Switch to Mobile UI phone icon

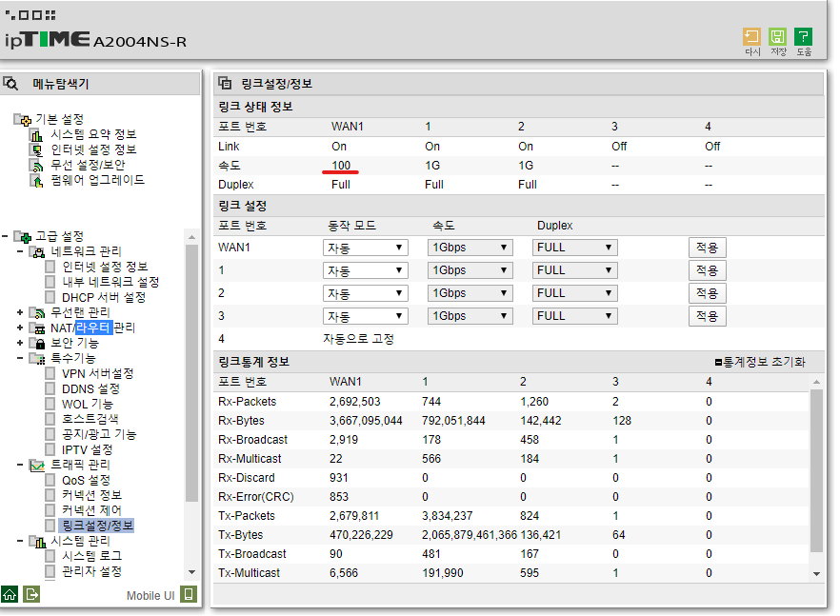click(189, 594)
